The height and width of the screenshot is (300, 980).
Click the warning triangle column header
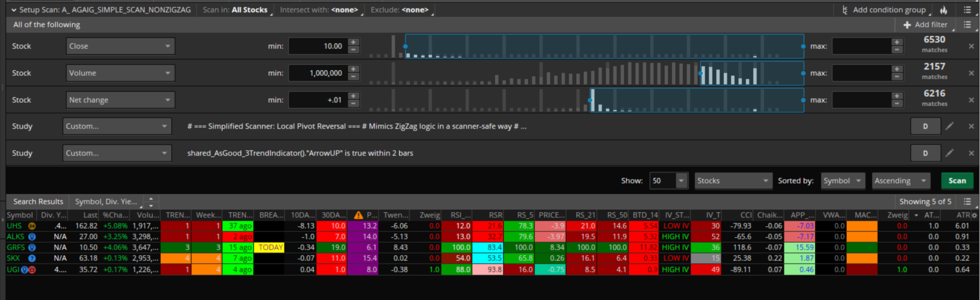point(358,215)
